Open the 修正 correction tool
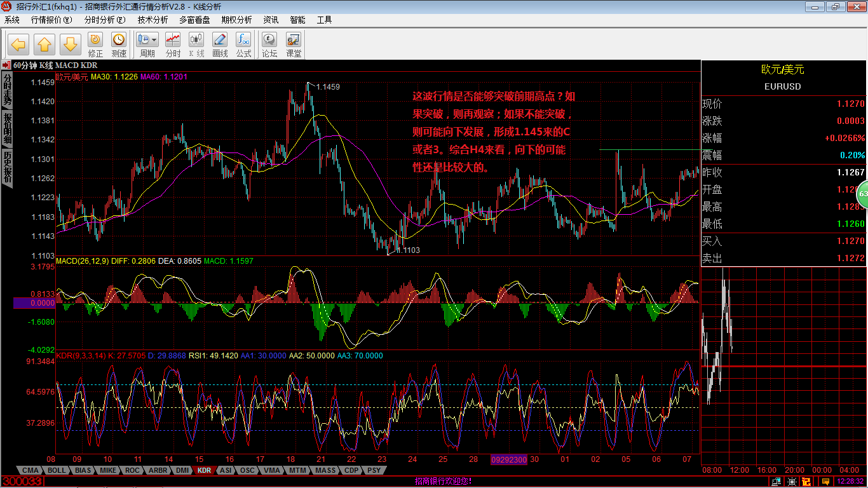The width and height of the screenshot is (868, 488). point(95,45)
